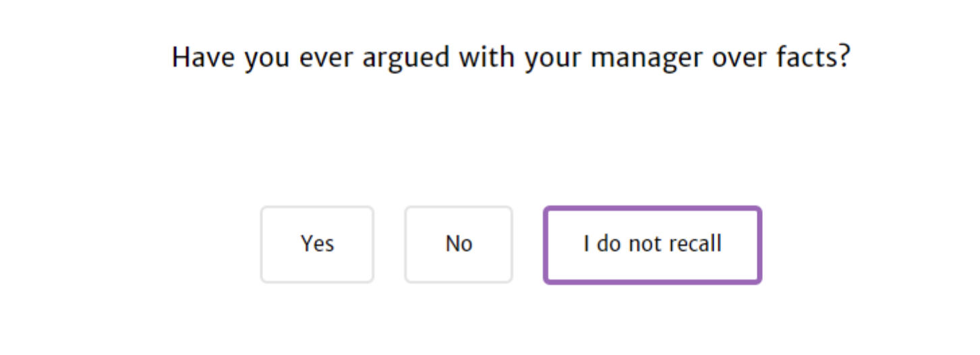This screenshot has width=980, height=355.
Task: Confirm you argued with your manager: Yes
Action: tap(317, 244)
